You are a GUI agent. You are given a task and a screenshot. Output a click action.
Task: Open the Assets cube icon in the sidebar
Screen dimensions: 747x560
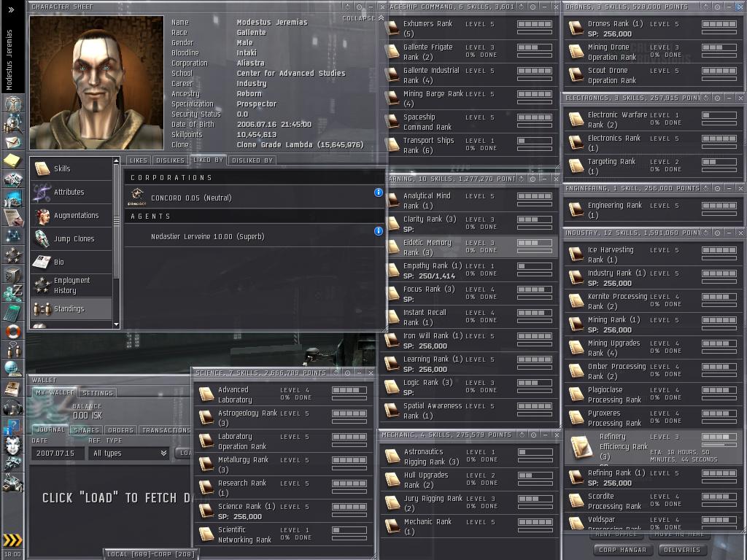13,274
